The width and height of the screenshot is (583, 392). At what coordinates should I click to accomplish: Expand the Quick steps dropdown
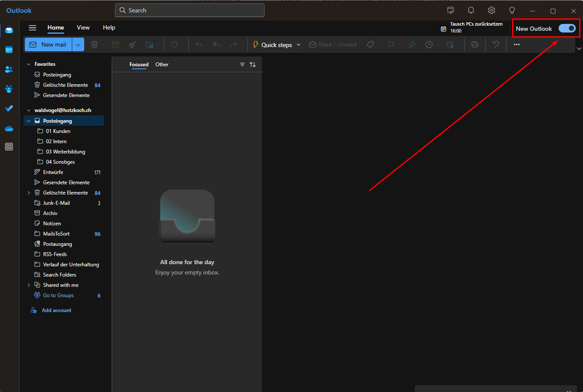click(x=298, y=44)
